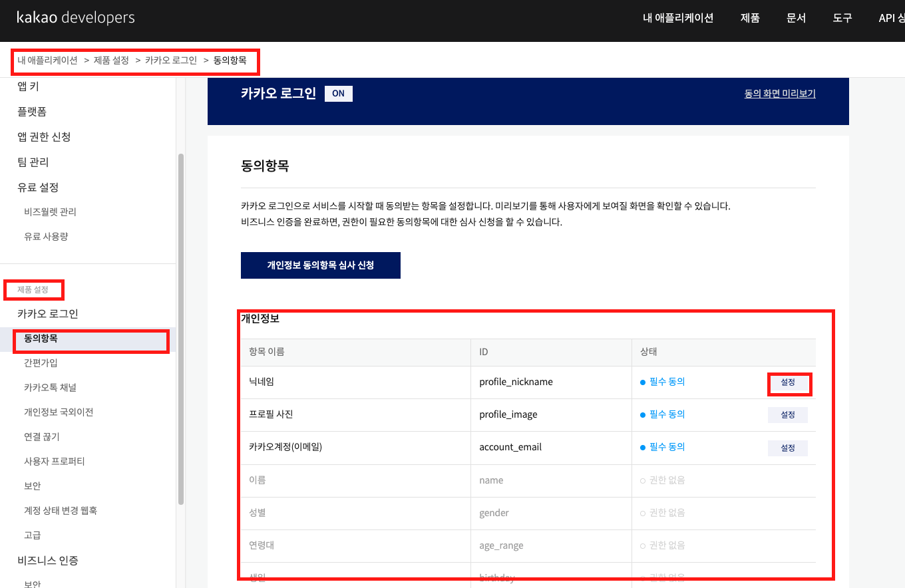Open 비즈니스 인증 in the sidebar
The height and width of the screenshot is (588, 905).
pyautogui.click(x=48, y=560)
